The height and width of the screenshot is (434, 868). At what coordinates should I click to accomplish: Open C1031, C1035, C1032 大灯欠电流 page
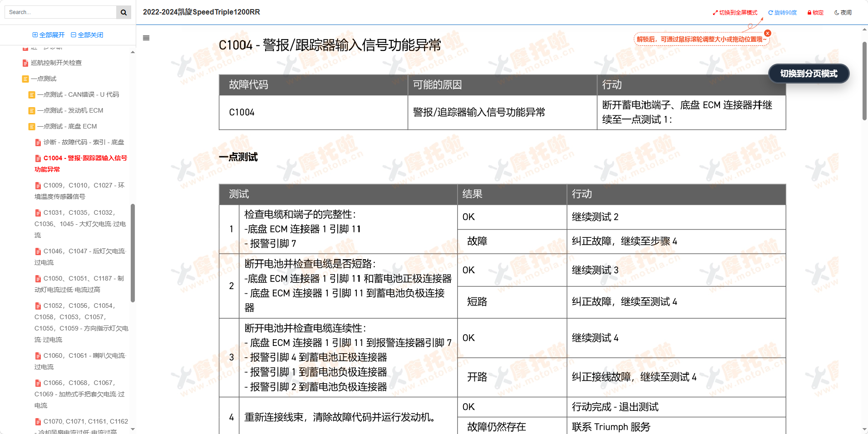[80, 224]
